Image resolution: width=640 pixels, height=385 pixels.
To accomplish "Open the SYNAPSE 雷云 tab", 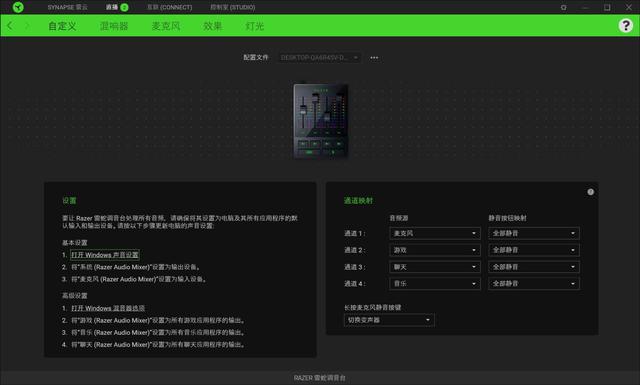I will (67, 7).
